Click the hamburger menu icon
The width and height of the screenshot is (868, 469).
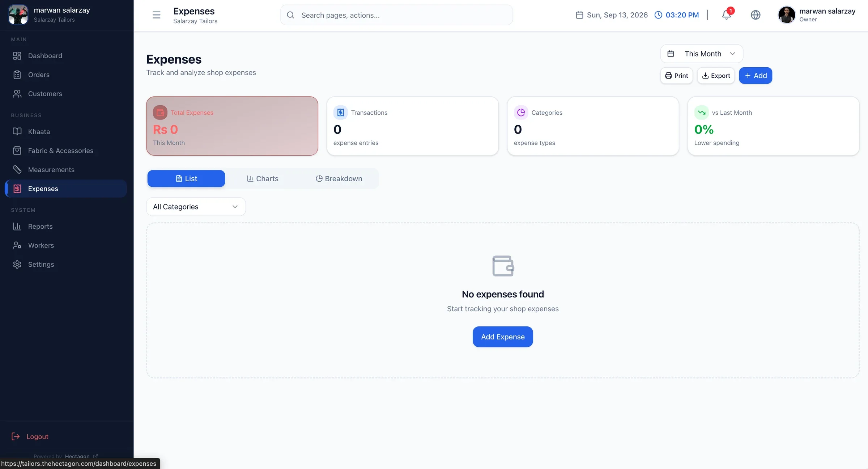tap(156, 15)
